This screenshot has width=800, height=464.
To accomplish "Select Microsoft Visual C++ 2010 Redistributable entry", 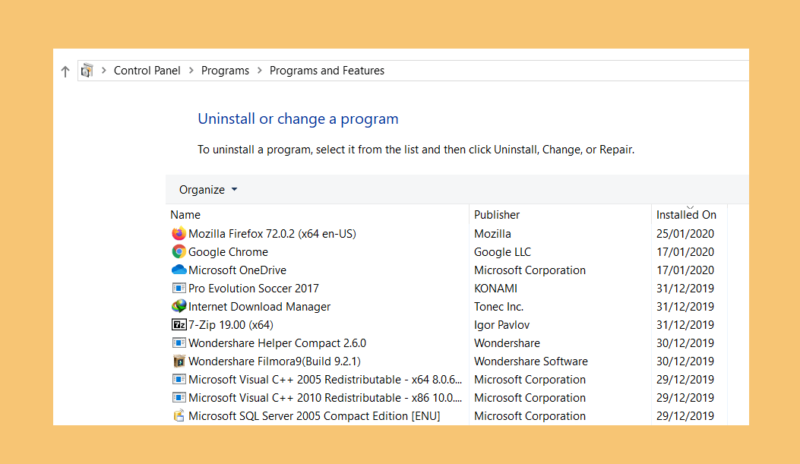I will (x=325, y=398).
